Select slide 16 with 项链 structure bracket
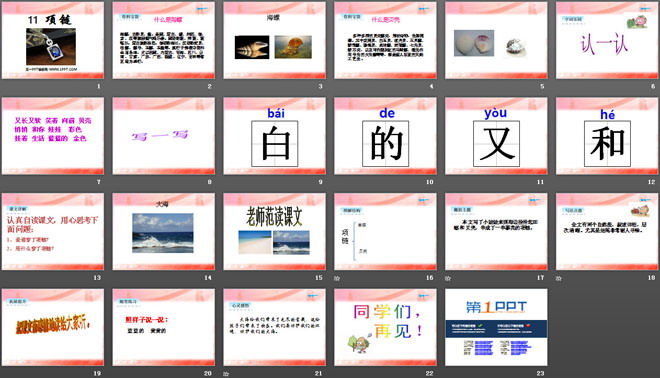This screenshot has width=660, height=378. click(385, 232)
